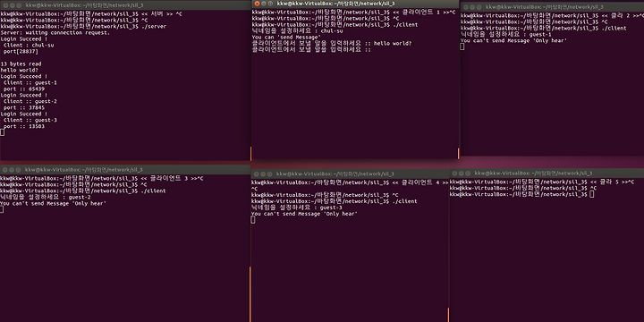Click 'Only hear' message in guest-2 terminal
The image size is (644, 322).
[x=54, y=203]
